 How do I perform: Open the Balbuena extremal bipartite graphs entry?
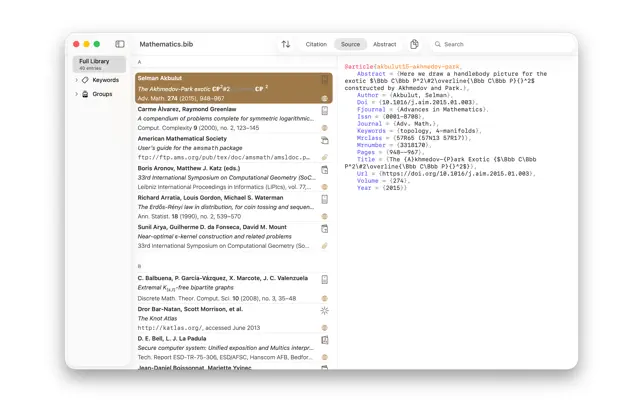point(233,288)
